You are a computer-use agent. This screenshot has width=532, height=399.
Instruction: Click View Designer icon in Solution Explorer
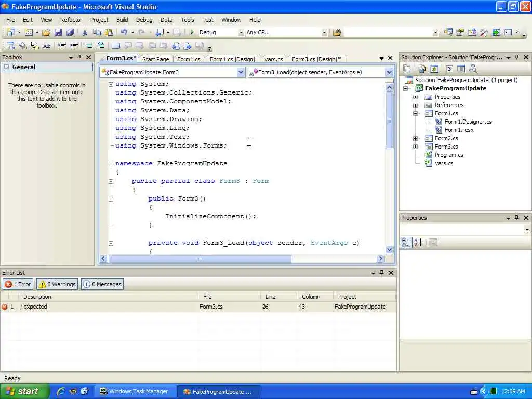[461, 69]
